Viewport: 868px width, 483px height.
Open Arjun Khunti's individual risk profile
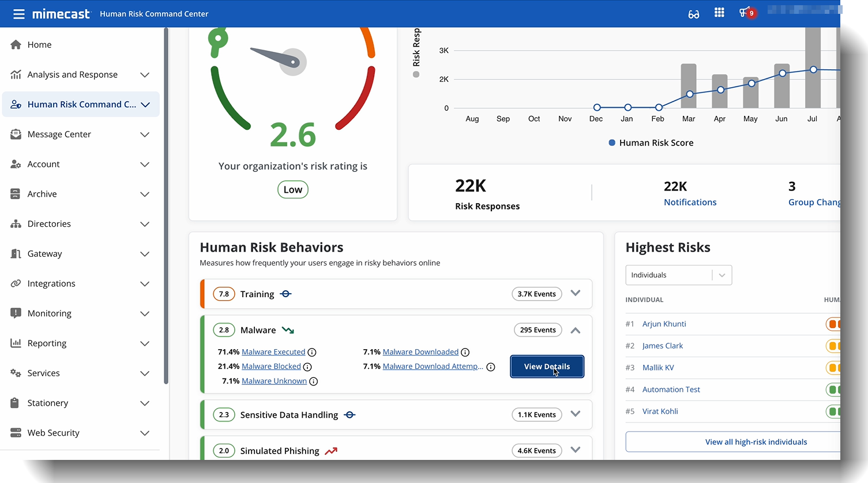[x=664, y=324]
